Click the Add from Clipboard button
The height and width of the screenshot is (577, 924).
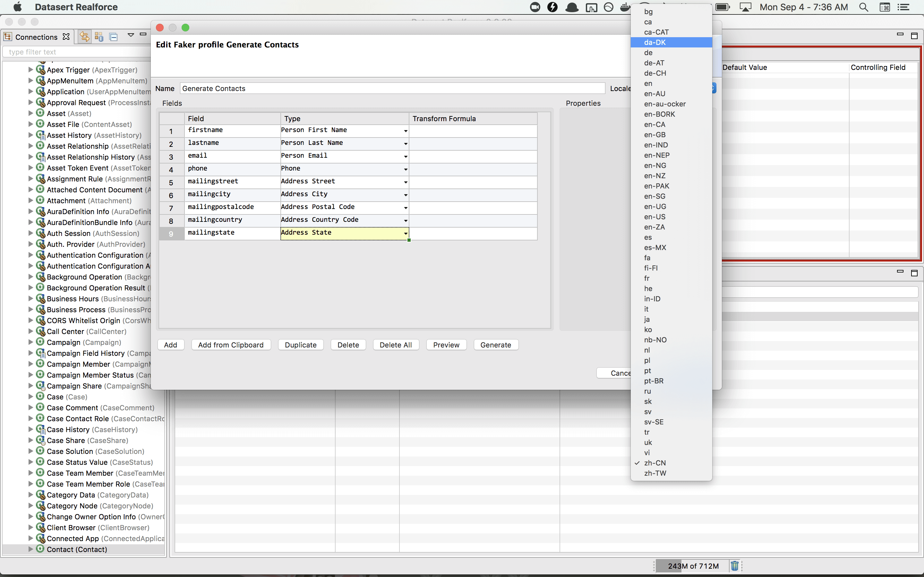coord(231,345)
